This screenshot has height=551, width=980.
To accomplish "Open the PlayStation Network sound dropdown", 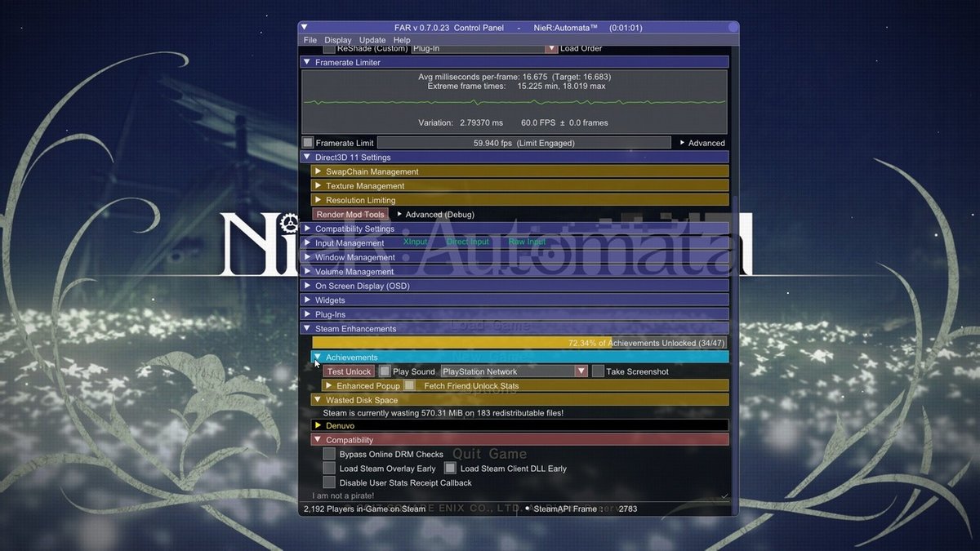I will pyautogui.click(x=580, y=371).
